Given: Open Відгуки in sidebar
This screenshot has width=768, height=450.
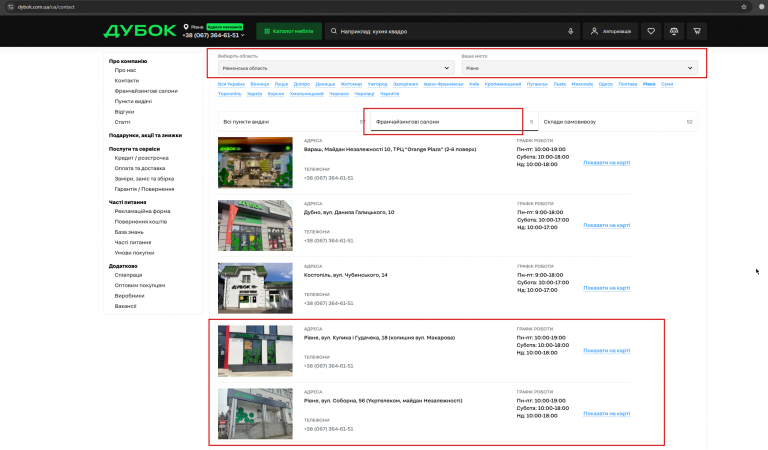Looking at the screenshot, I should click(124, 112).
